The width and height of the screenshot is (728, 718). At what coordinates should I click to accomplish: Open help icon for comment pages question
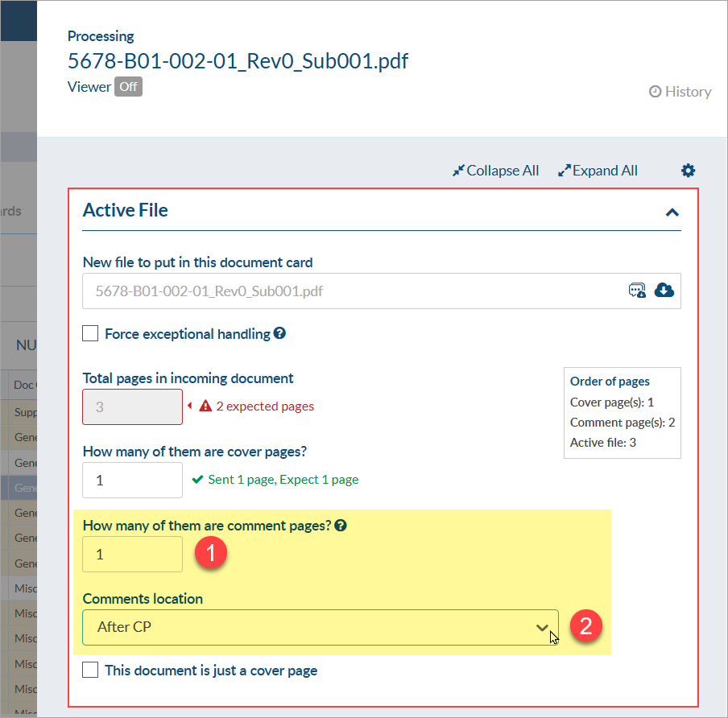[x=341, y=526]
